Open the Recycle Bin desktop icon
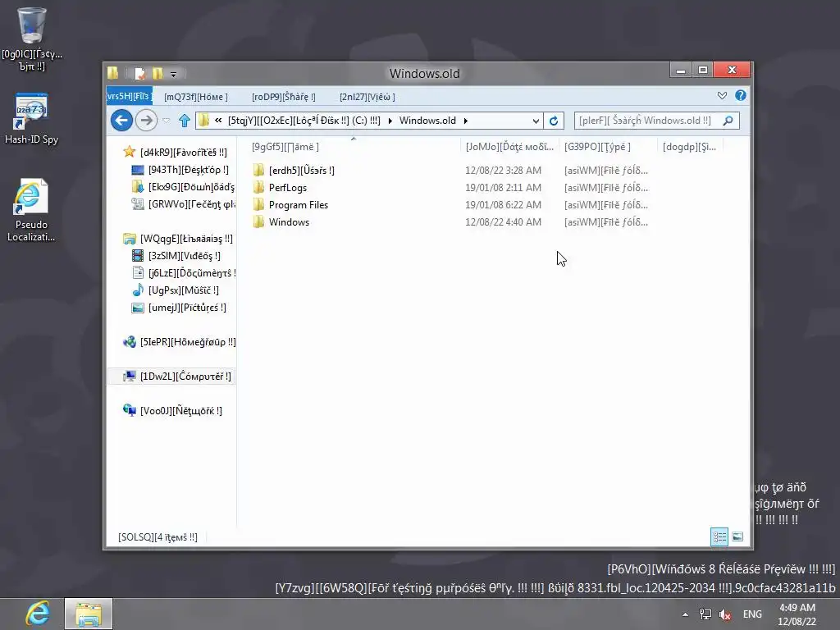 tap(32, 39)
